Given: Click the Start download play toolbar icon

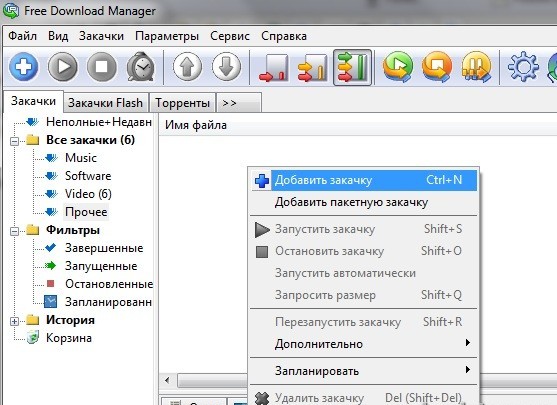Looking at the screenshot, I should [x=63, y=67].
